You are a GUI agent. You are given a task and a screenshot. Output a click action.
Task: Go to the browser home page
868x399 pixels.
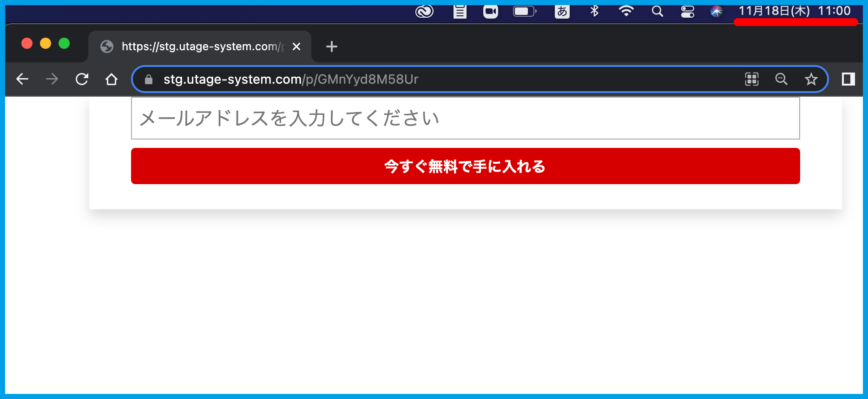(x=112, y=79)
